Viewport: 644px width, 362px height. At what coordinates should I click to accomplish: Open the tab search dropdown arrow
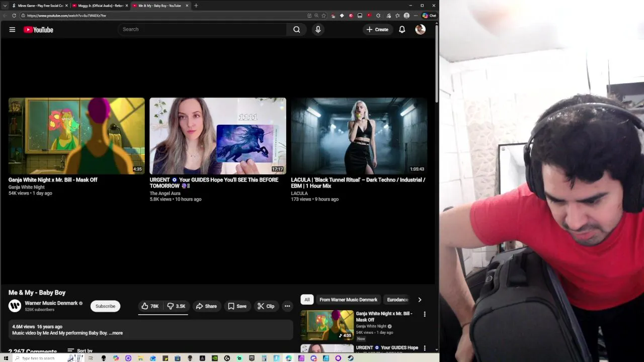5,6
